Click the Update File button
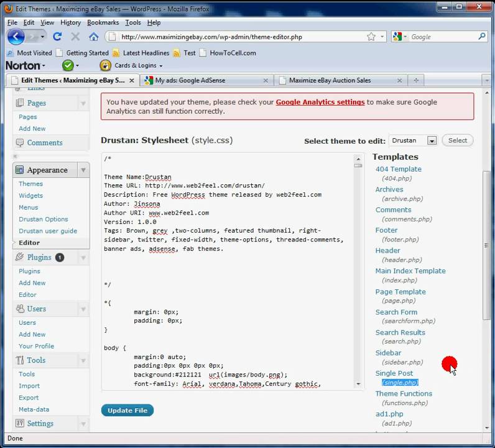 click(127, 411)
